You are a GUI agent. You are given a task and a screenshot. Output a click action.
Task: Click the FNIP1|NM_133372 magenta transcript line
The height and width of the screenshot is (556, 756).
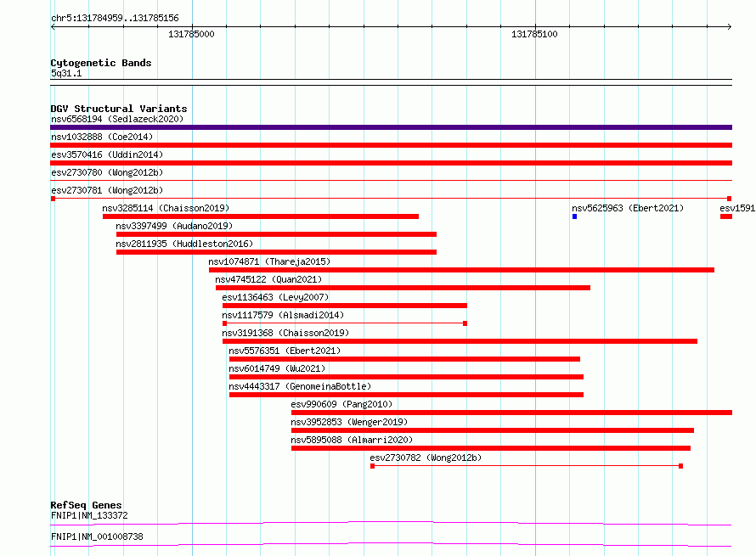(391, 523)
